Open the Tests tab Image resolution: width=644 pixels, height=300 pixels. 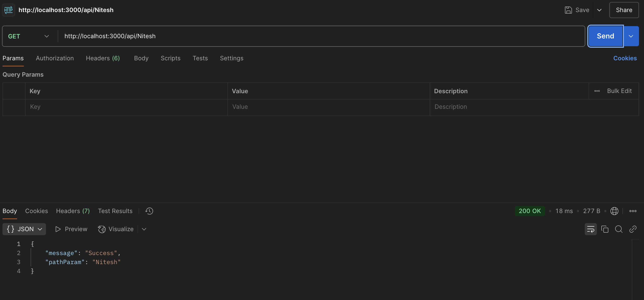[200, 58]
